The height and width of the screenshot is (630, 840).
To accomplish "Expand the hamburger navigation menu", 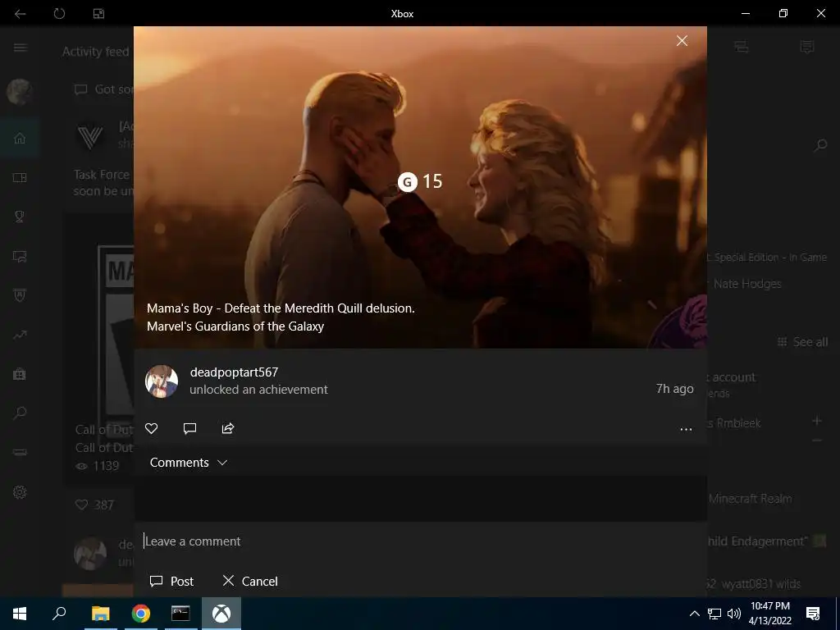I will point(21,48).
